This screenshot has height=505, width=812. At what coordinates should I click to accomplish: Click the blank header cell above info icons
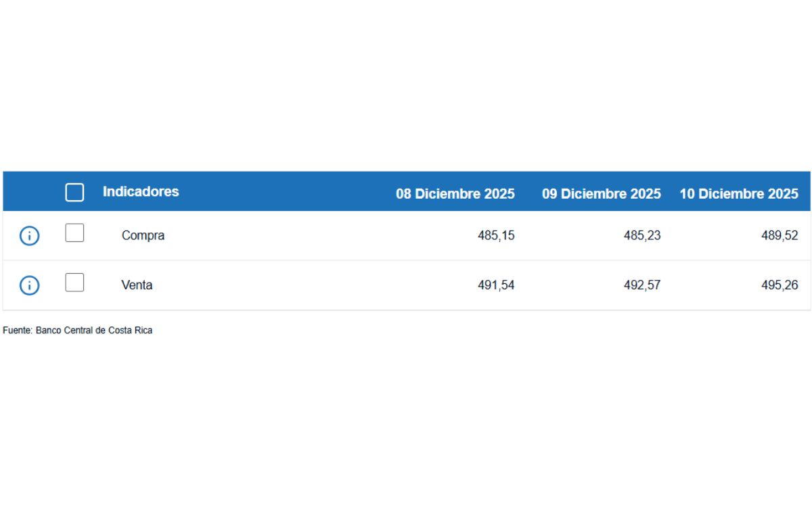[x=29, y=192]
